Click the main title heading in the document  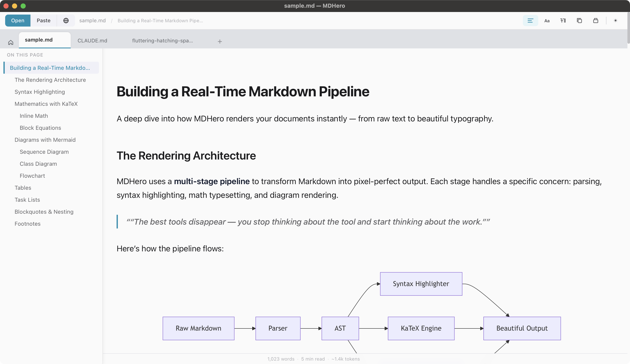click(x=243, y=91)
